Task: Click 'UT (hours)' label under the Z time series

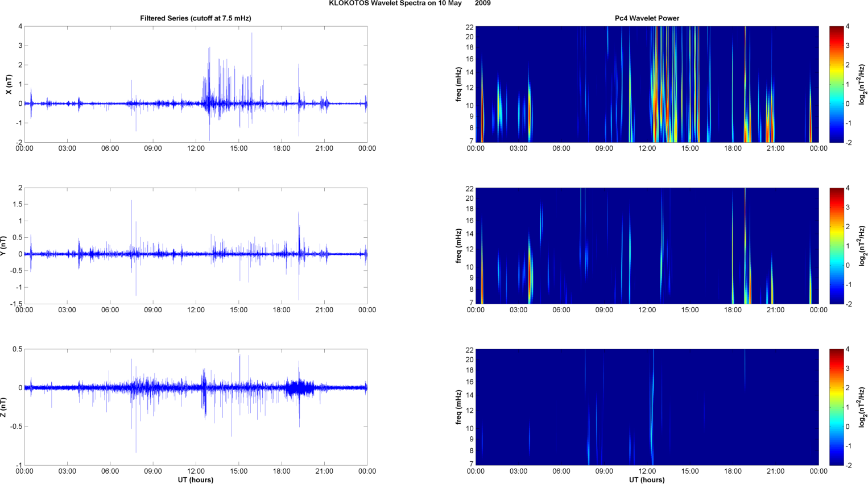Action: point(196,480)
